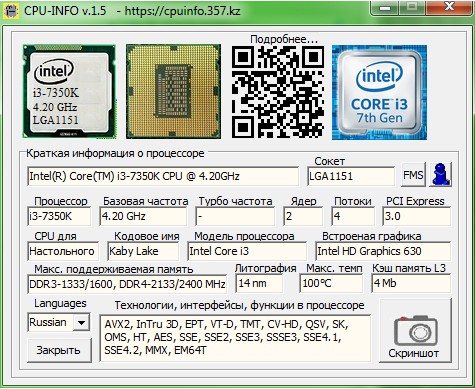Click the Intel Core i3 7th Gen badge
The width and height of the screenshot is (475, 389).
[x=379, y=92]
